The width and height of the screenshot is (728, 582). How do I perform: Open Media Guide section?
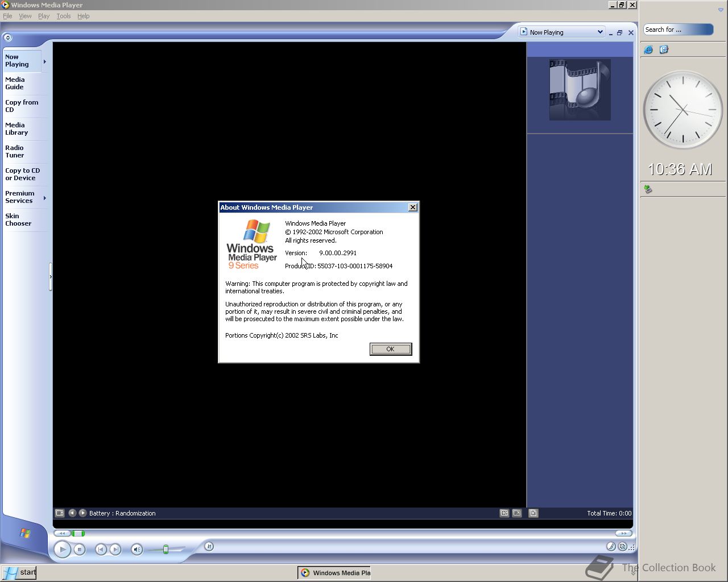pos(25,84)
